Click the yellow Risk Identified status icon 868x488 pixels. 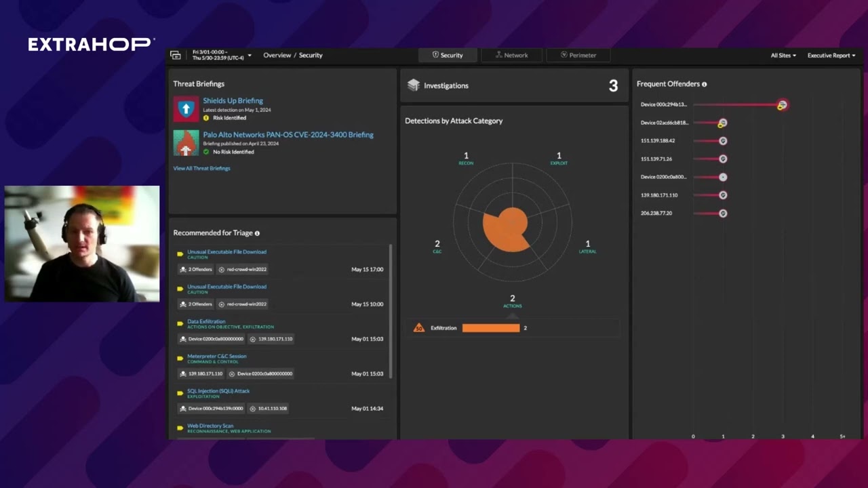206,118
